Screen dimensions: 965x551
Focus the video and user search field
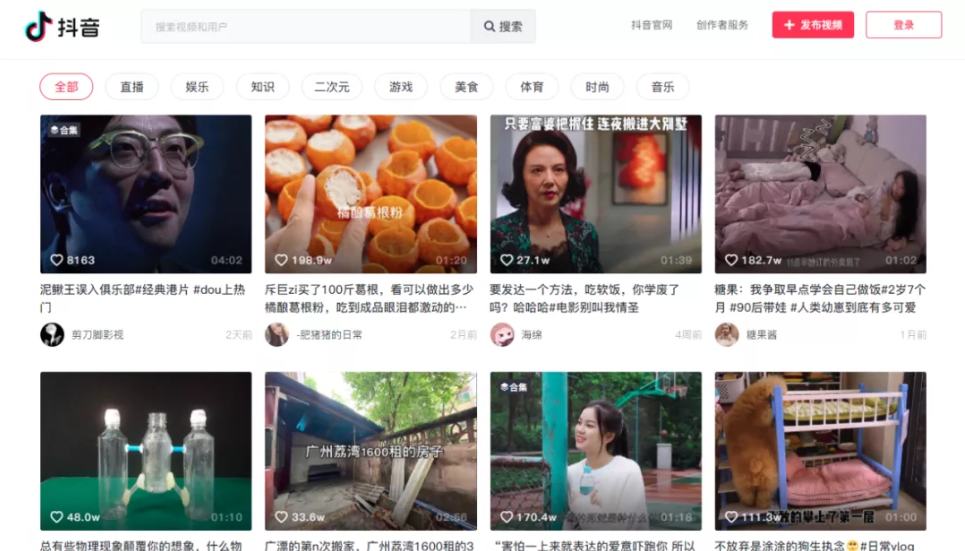pos(306,26)
